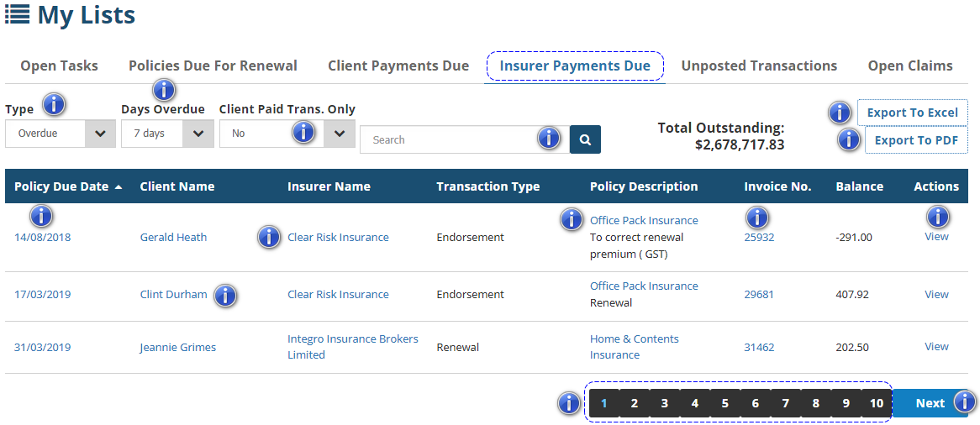Viewport: 980px width, 425px height.
Task: Open invoice number 31462
Action: [x=759, y=347]
